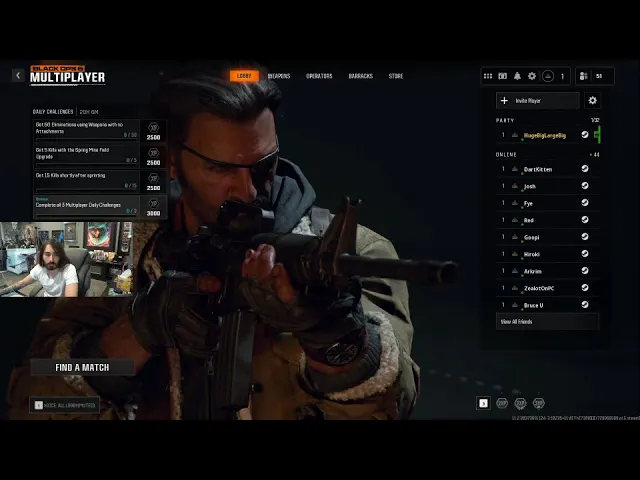Open the kills after sprinting challenge

point(100,181)
